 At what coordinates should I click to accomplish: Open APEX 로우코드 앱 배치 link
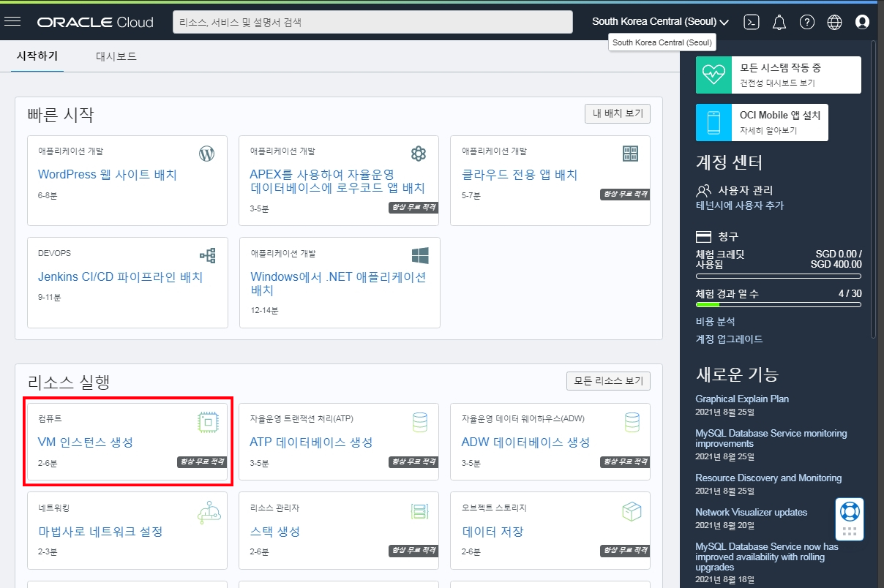pyautogui.click(x=337, y=181)
